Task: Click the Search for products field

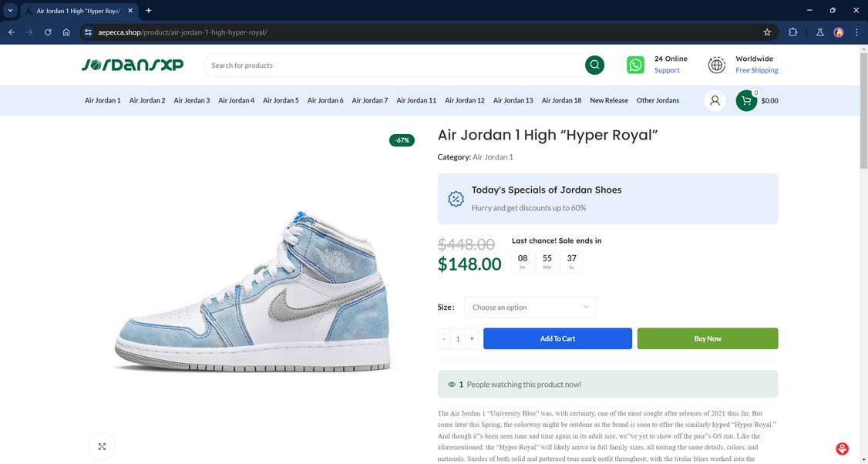Action: pyautogui.click(x=347, y=65)
